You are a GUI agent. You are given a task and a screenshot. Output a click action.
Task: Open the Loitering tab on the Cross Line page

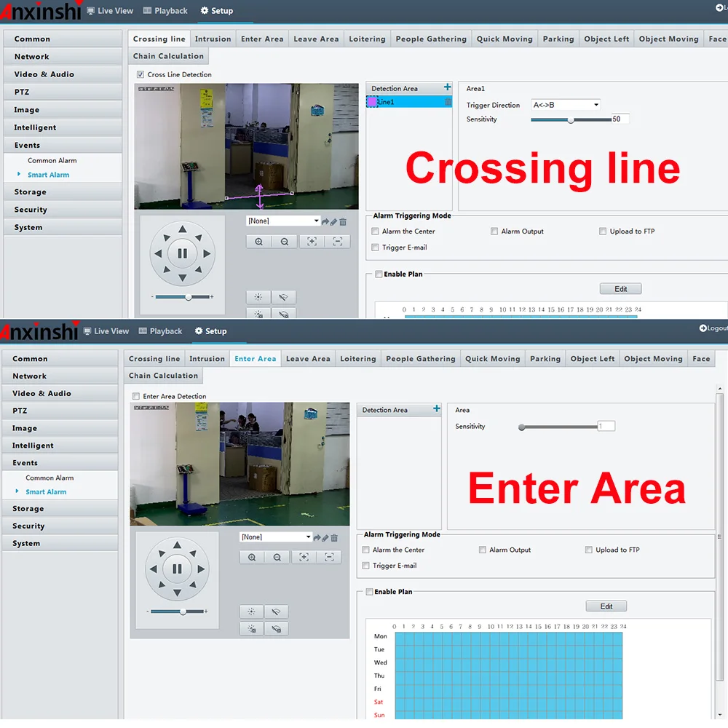point(367,39)
